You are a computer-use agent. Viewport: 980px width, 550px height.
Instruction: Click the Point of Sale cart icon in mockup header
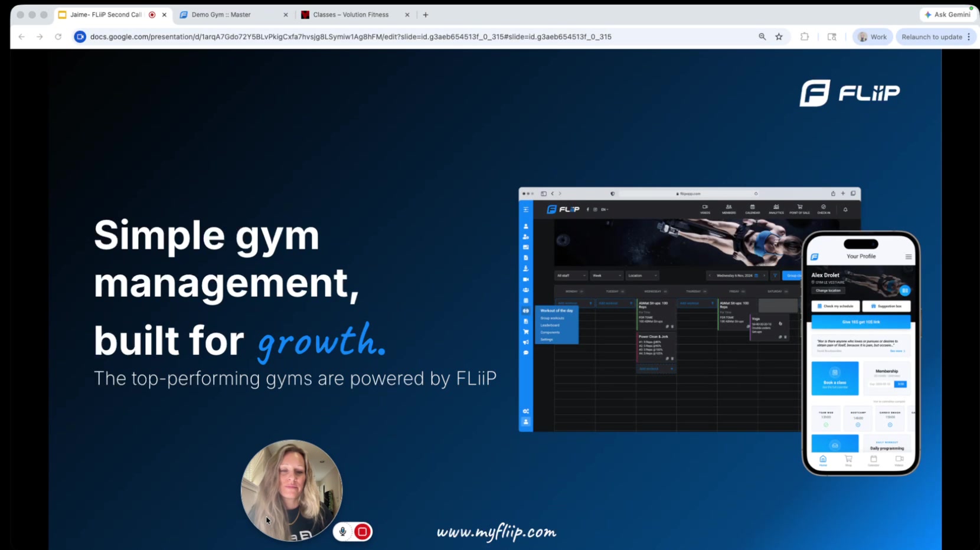pos(800,209)
